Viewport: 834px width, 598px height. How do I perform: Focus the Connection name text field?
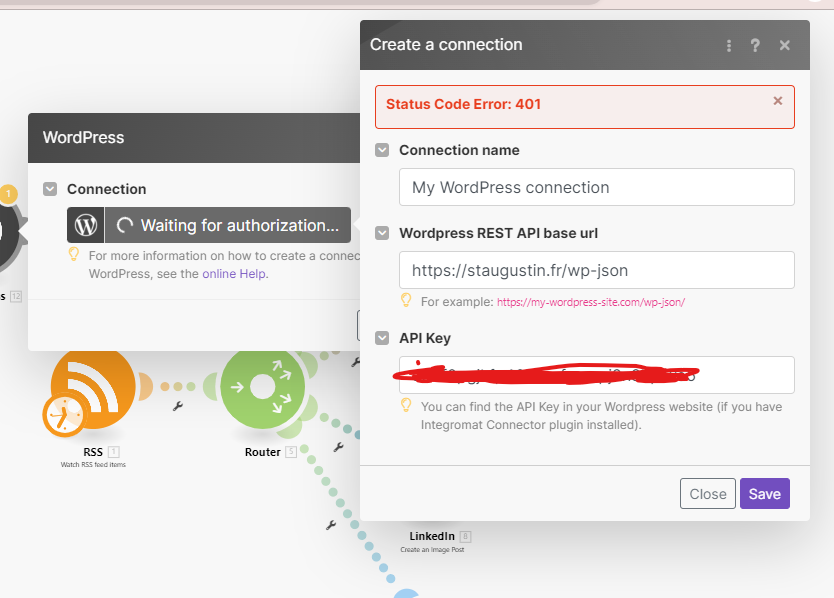pos(596,187)
